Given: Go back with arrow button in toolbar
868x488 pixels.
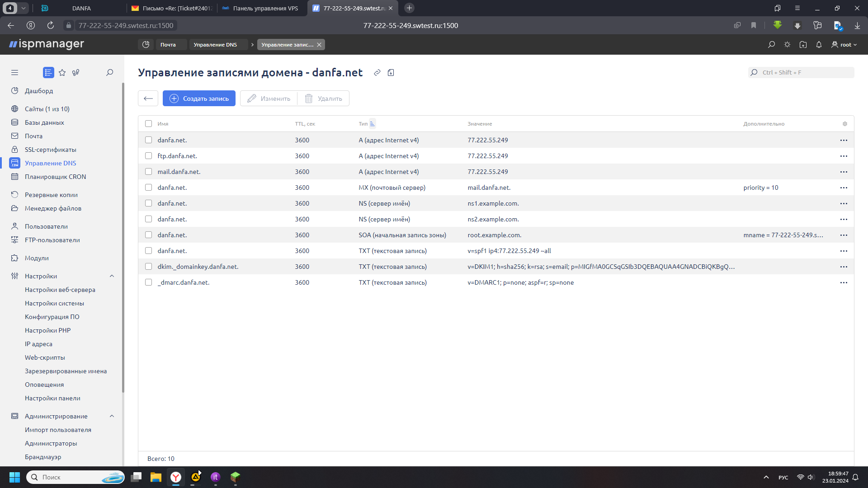Looking at the screenshot, I should 148,99.
